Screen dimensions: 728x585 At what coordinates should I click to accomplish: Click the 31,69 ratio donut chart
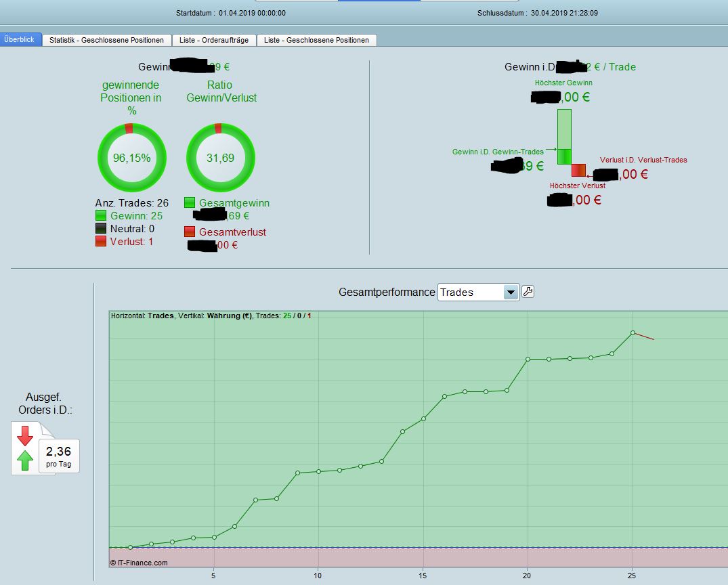click(221, 158)
